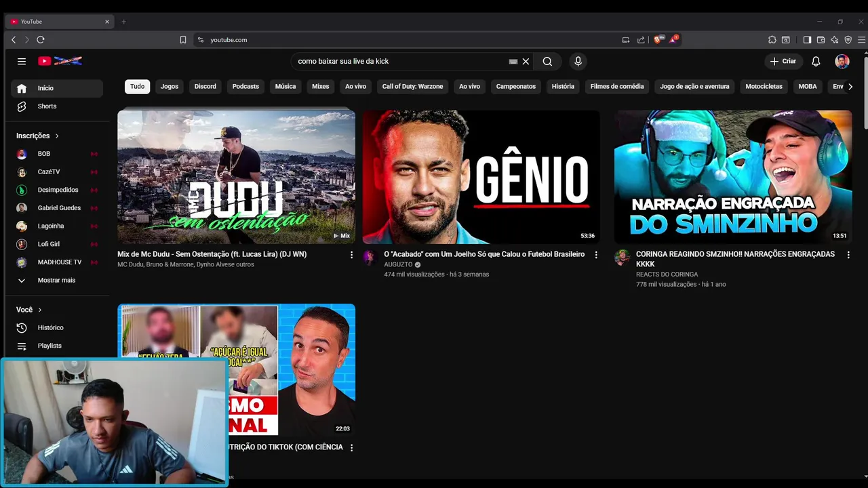Select the Jogos filter chip
This screenshot has height=488, width=868.
[170, 87]
